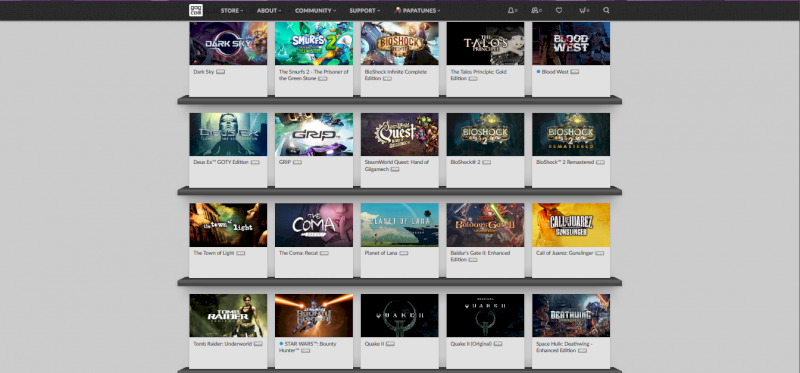Expand the ABOUT menu

point(269,10)
